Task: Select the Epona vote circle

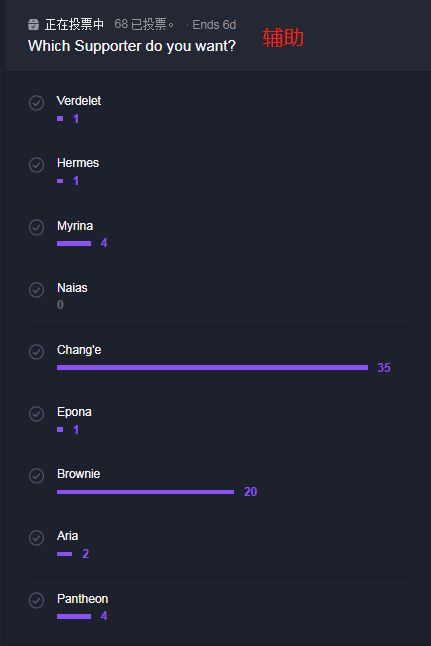Action: click(37, 414)
